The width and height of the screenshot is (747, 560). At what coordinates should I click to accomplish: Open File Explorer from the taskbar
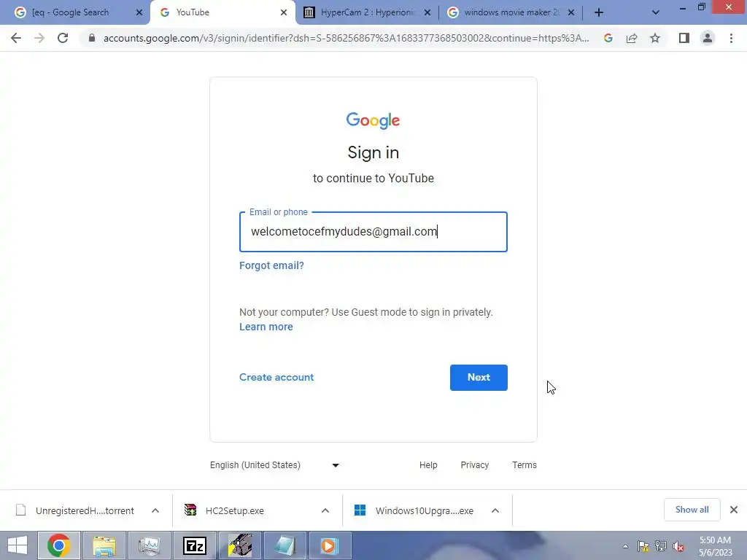104,545
